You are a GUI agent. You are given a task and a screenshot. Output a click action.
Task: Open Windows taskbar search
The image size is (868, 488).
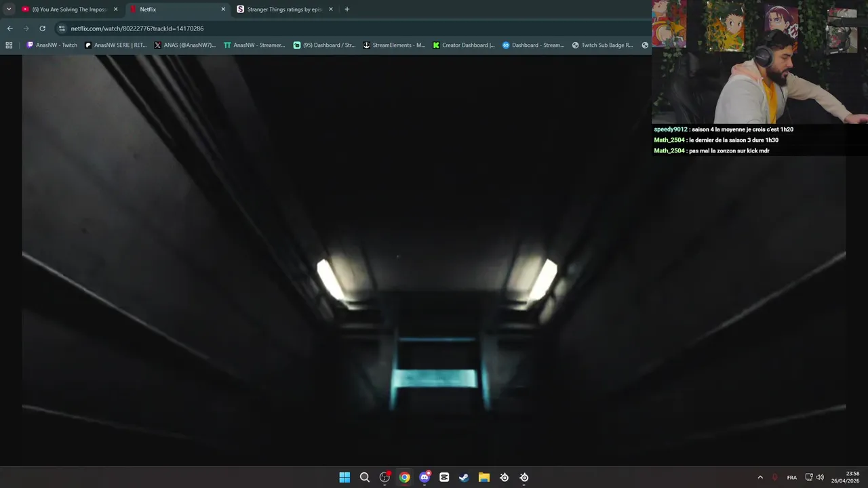(x=365, y=477)
